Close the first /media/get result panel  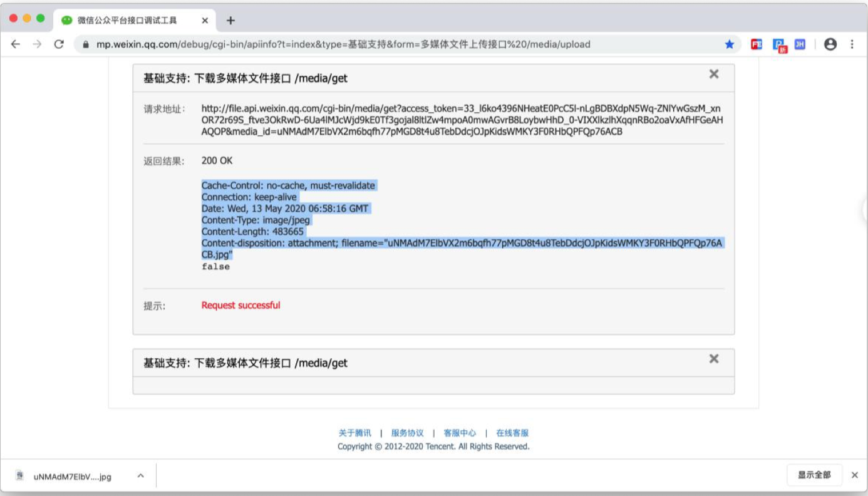714,74
